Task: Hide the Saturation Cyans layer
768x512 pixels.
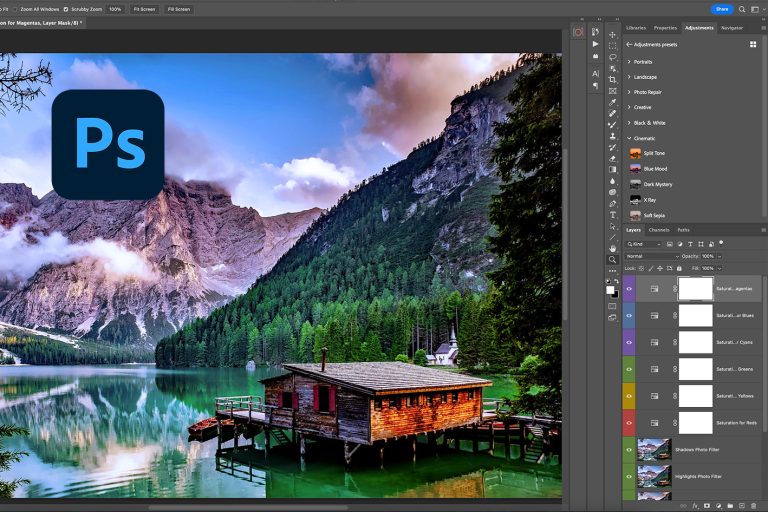Action: tap(629, 342)
